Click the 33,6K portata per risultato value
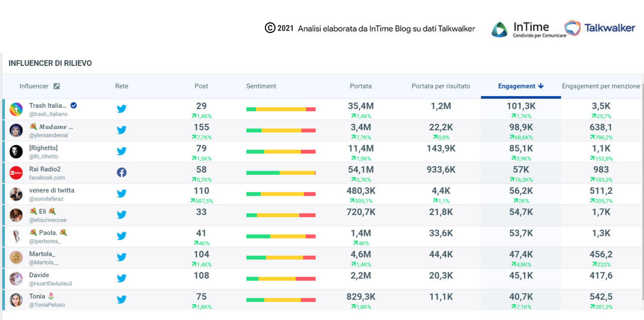644x320 pixels. pos(441,233)
